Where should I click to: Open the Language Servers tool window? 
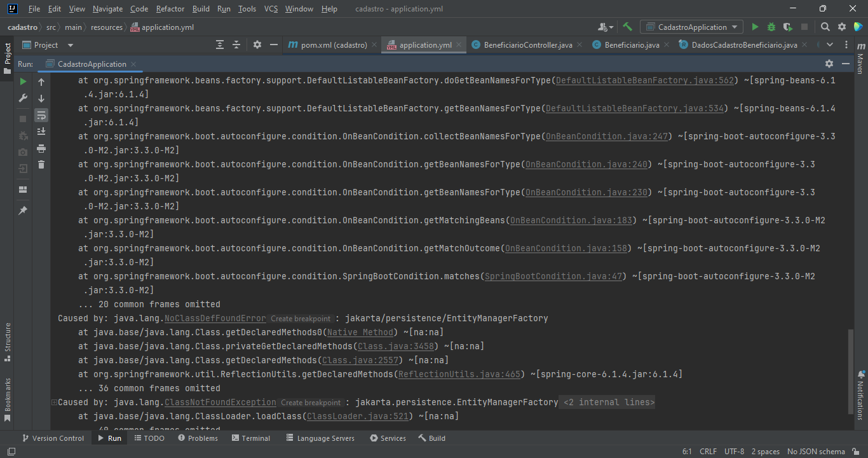[320, 438]
